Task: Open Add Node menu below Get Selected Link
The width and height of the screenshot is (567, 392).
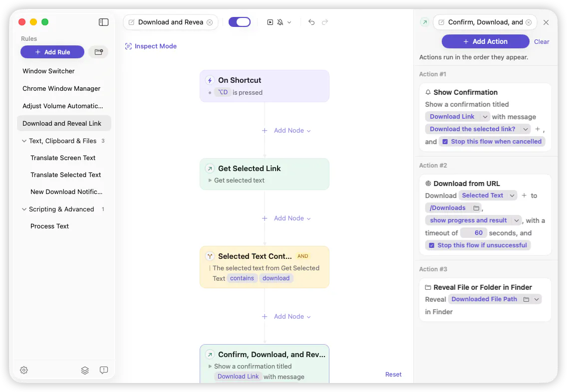Action: [286, 218]
